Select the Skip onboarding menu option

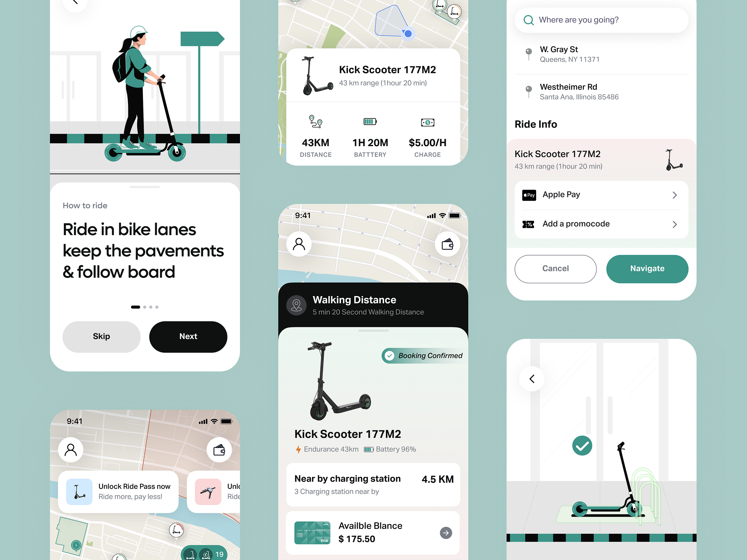tap(101, 336)
